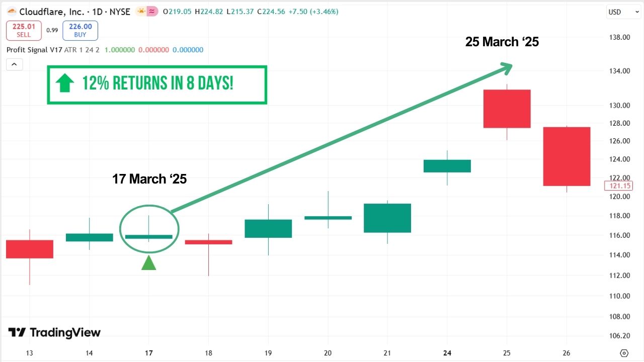
Task: Click the 121.15 current price label
Action: [618, 186]
